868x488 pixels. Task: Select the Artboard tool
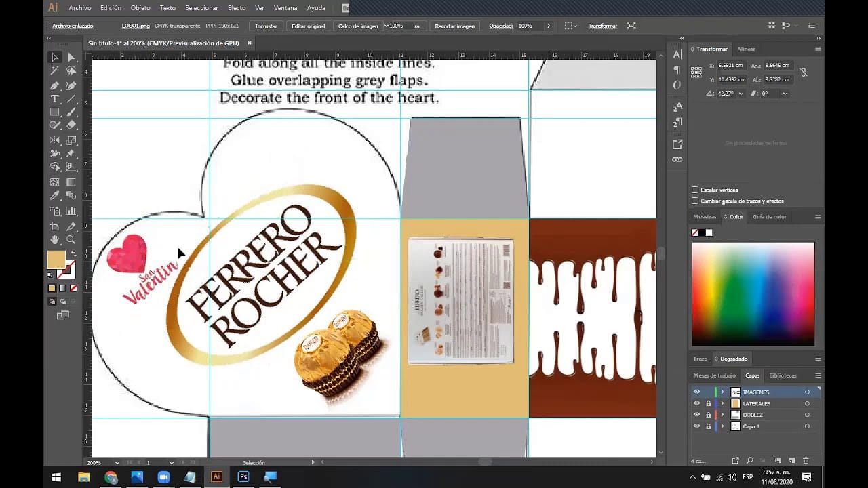click(x=55, y=226)
